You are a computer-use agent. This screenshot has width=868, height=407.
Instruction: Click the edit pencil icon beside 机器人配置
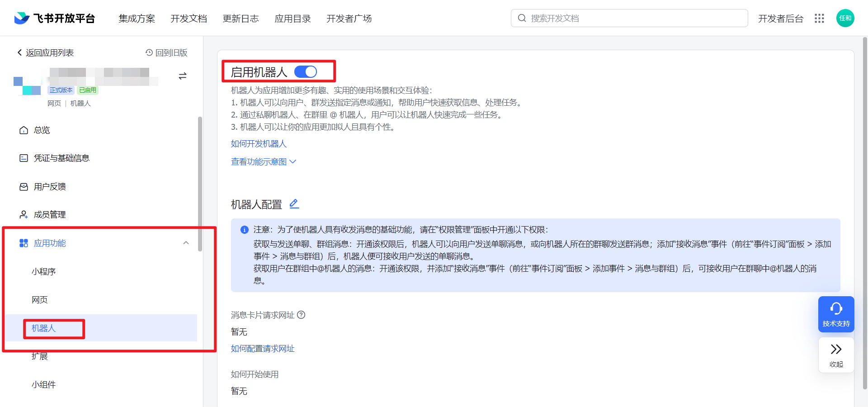294,204
